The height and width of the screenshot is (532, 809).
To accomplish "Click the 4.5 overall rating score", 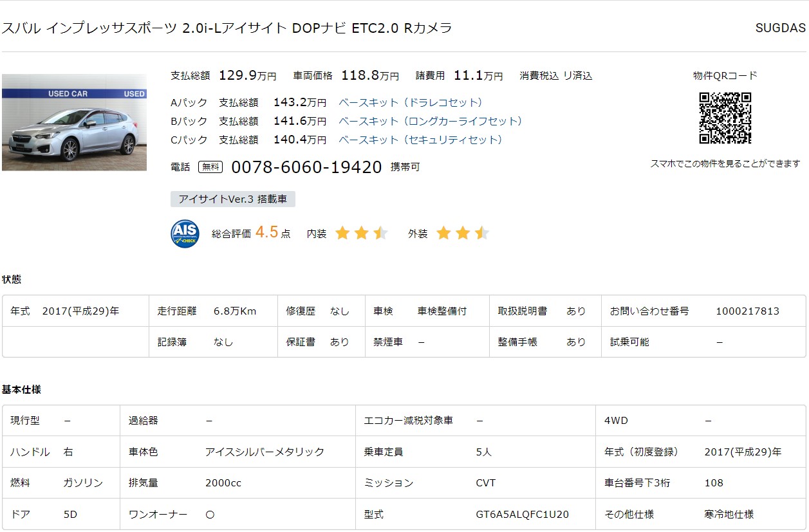I will (266, 233).
